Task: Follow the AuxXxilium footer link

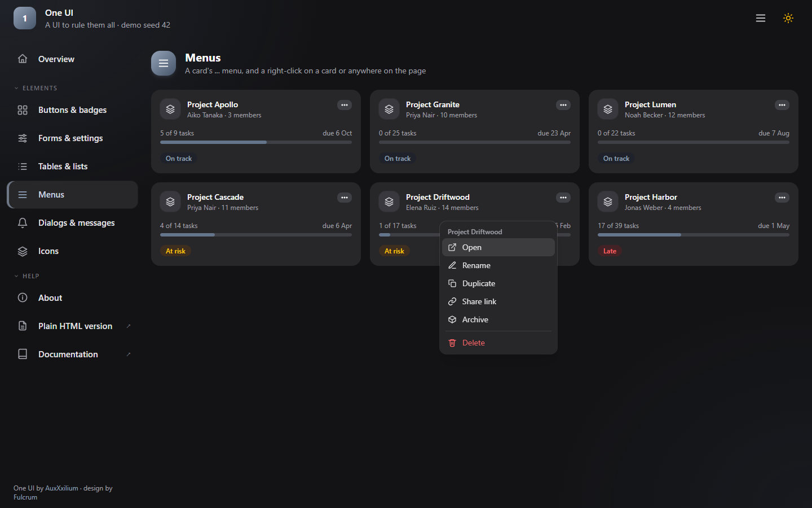Action: point(61,488)
